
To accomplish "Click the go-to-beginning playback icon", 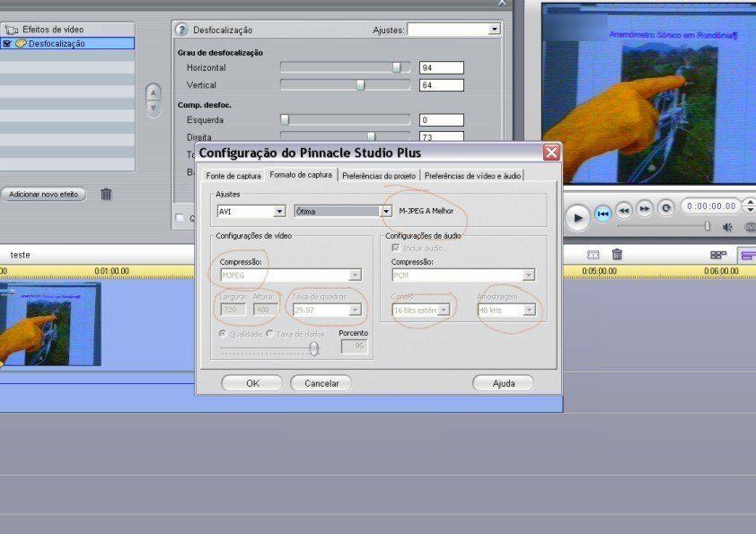I will pyautogui.click(x=603, y=213).
